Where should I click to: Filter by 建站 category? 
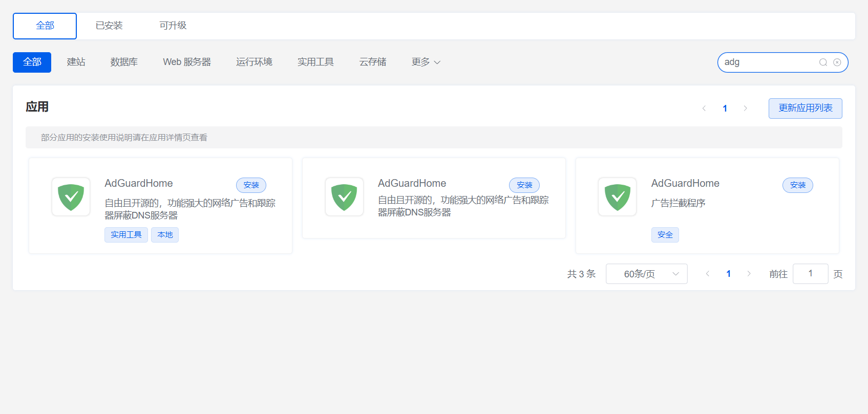tap(76, 62)
